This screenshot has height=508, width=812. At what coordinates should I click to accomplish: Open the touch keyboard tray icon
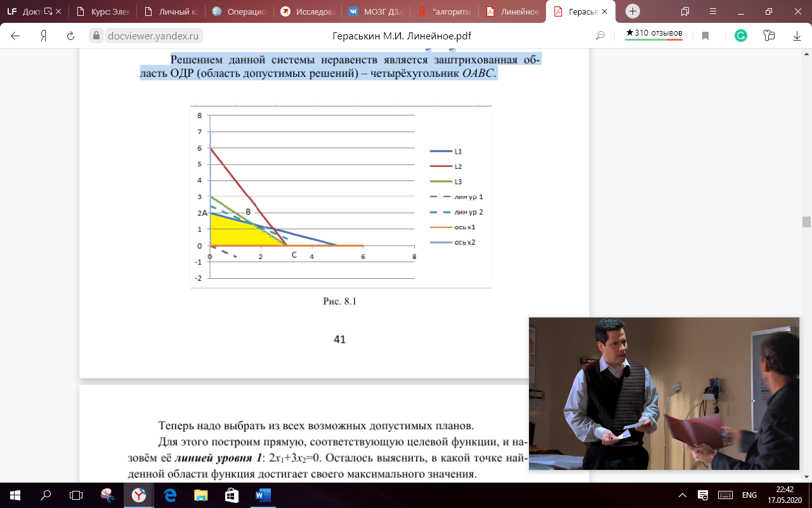tap(724, 495)
